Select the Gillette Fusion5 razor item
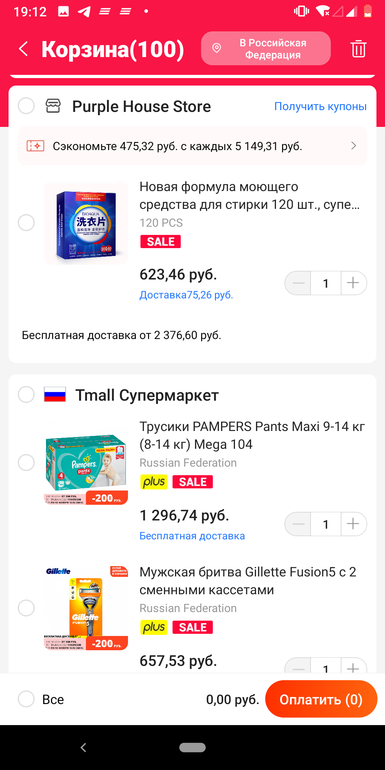Screen dimensions: 385x770 [26, 608]
